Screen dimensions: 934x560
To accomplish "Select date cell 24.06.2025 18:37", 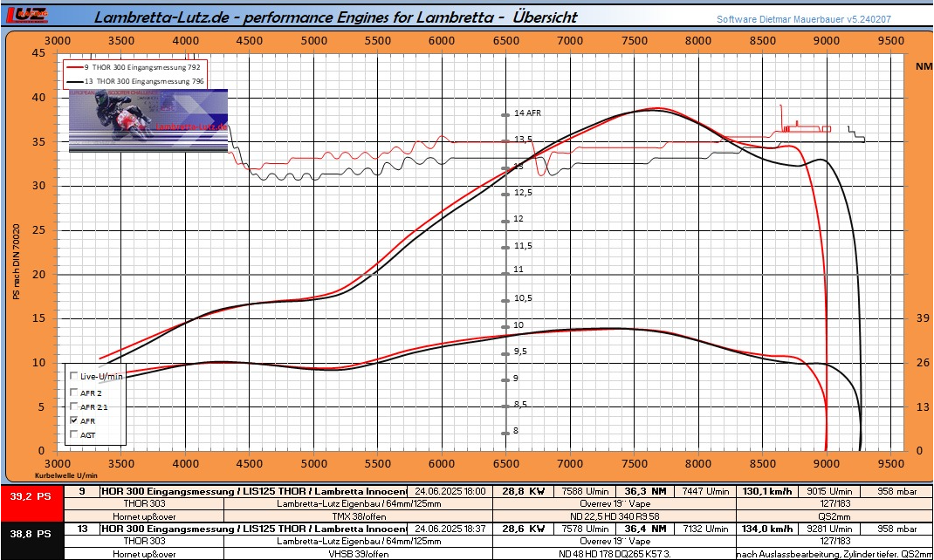I will tap(450, 529).
